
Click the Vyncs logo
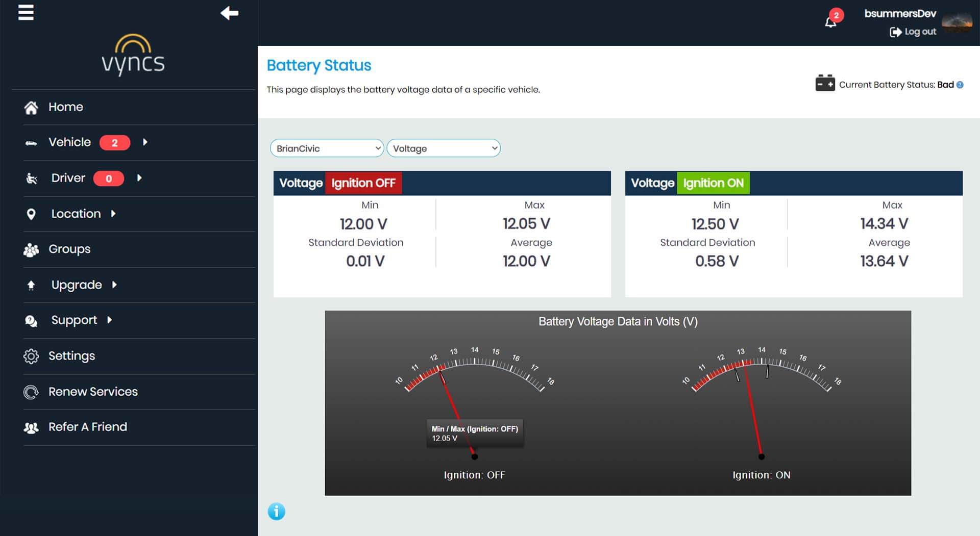[x=133, y=55]
